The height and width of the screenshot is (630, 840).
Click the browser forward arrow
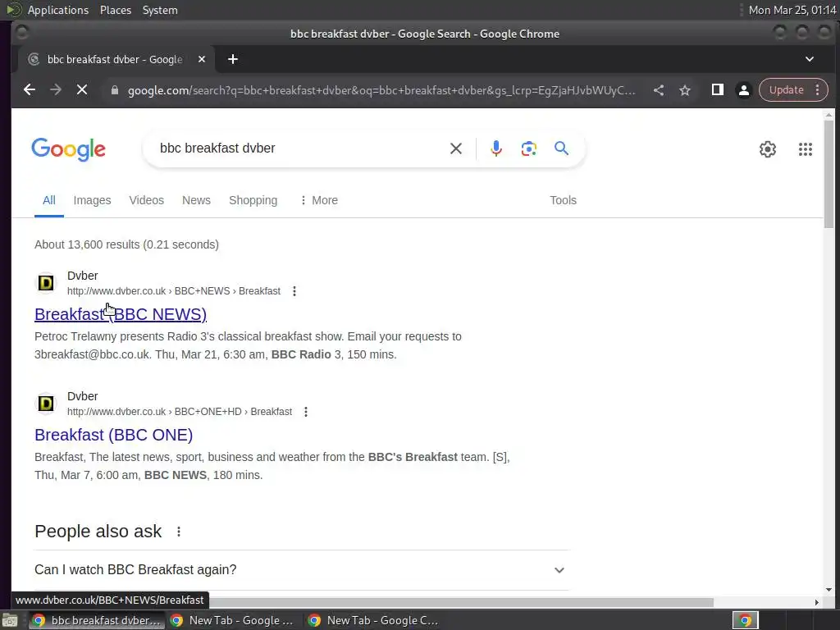(56, 90)
